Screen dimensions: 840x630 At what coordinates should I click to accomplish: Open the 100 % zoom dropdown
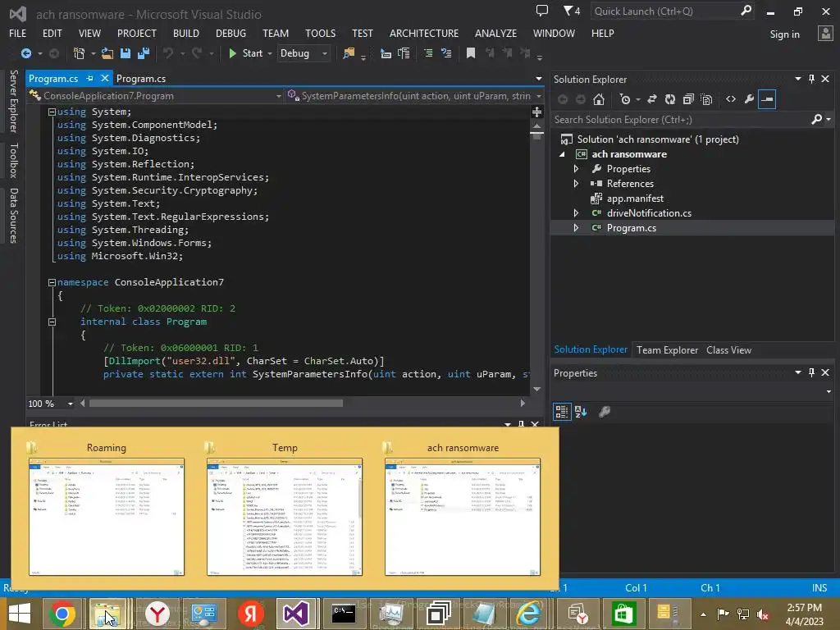click(x=71, y=404)
